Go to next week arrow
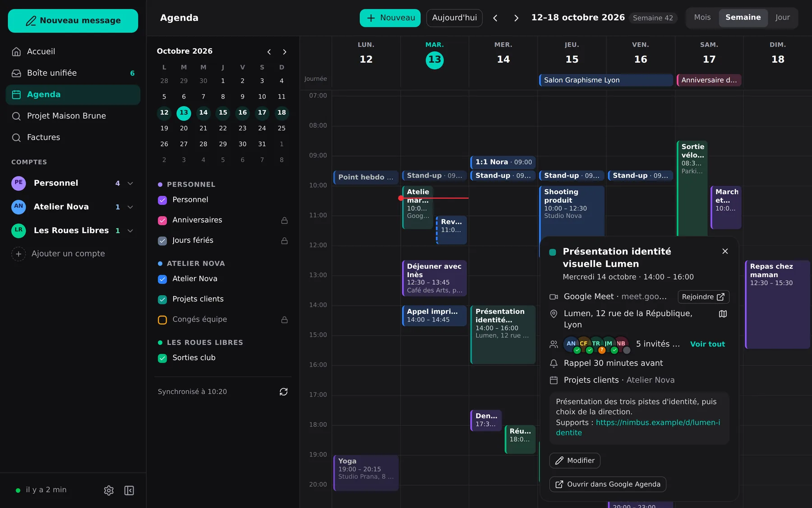This screenshot has height=508, width=812. click(516, 18)
